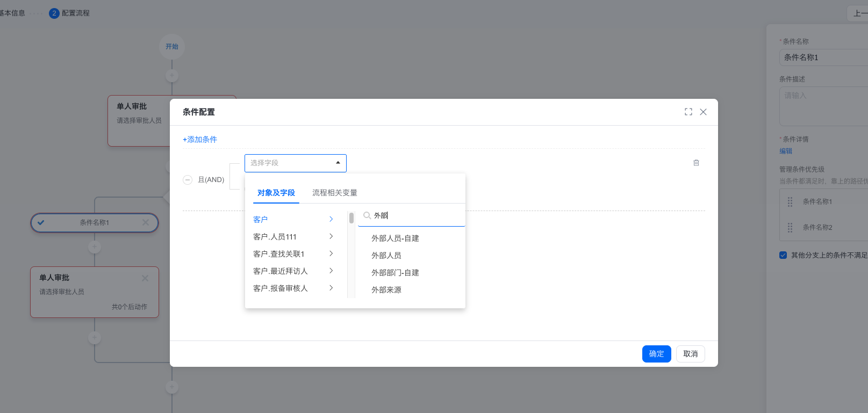Click the plus node below 开始
Viewport: 868px width, 413px height.
coord(172,76)
